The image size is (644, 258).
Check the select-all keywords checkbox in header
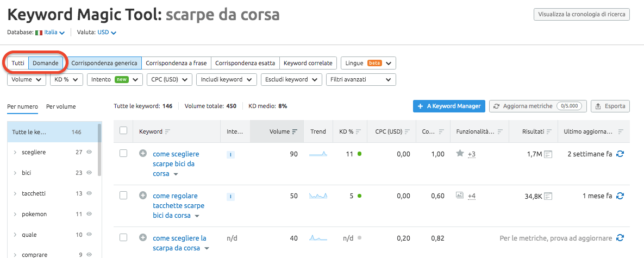point(123,131)
